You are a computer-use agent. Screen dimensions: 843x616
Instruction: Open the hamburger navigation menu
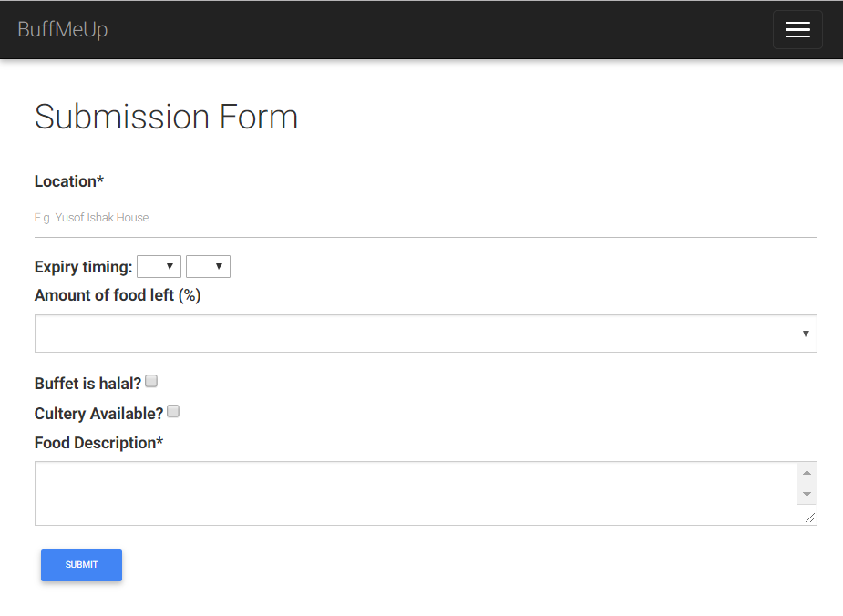pyautogui.click(x=797, y=30)
